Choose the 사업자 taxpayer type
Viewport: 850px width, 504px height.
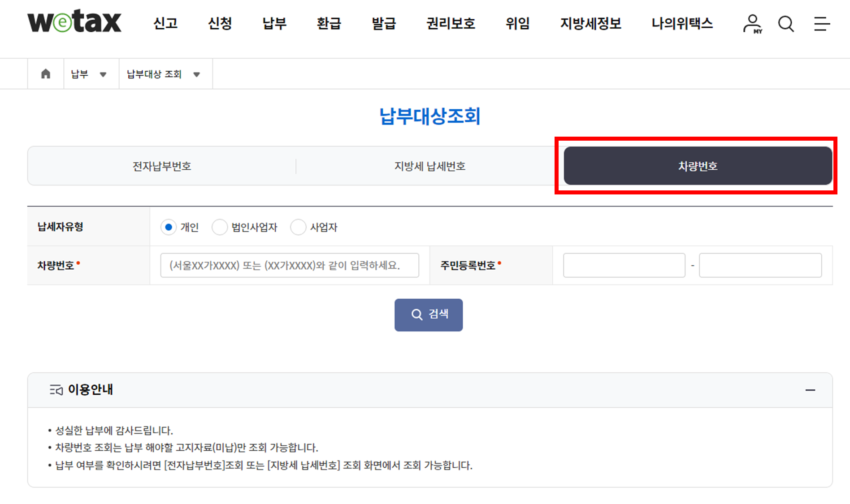point(299,227)
